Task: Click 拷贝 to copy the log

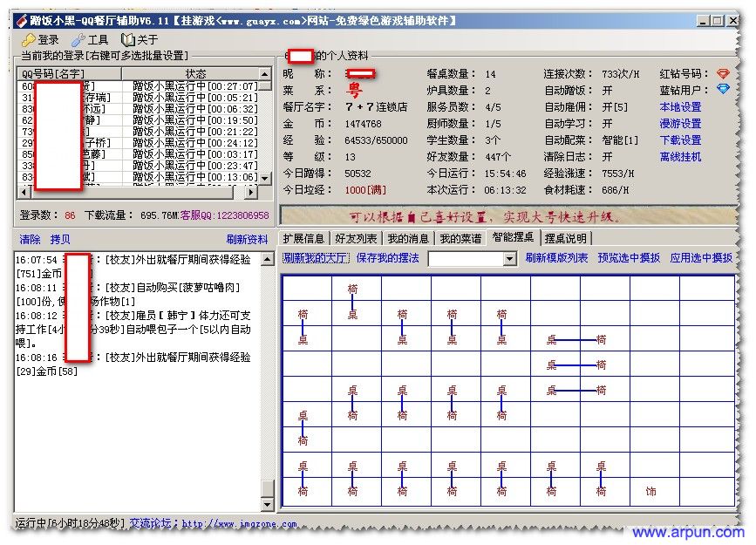Action: pyautogui.click(x=60, y=239)
